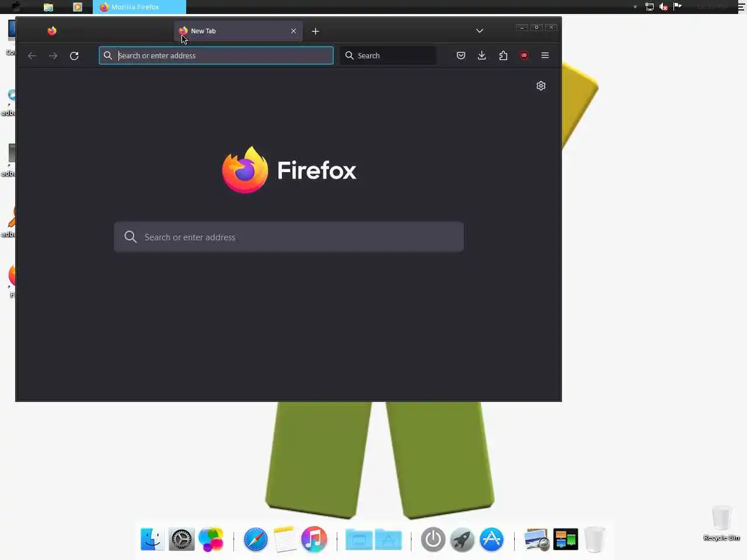Open the Firefox hamburger application menu

pos(545,55)
